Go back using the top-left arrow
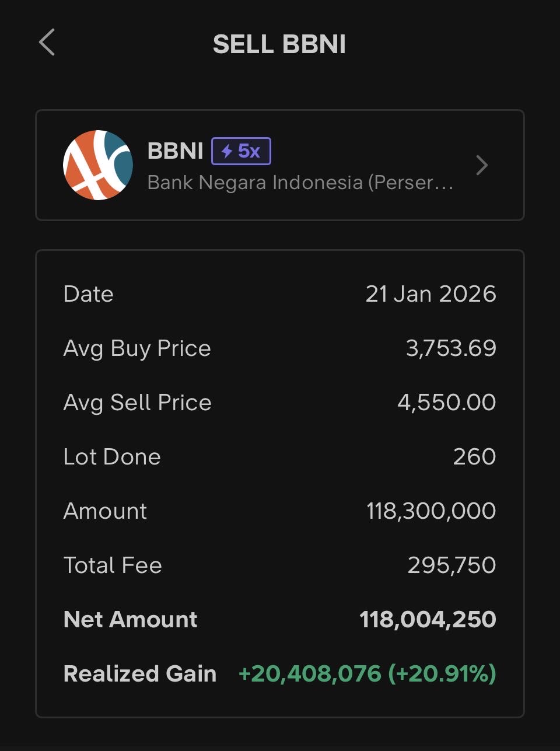560x751 pixels. (47, 43)
